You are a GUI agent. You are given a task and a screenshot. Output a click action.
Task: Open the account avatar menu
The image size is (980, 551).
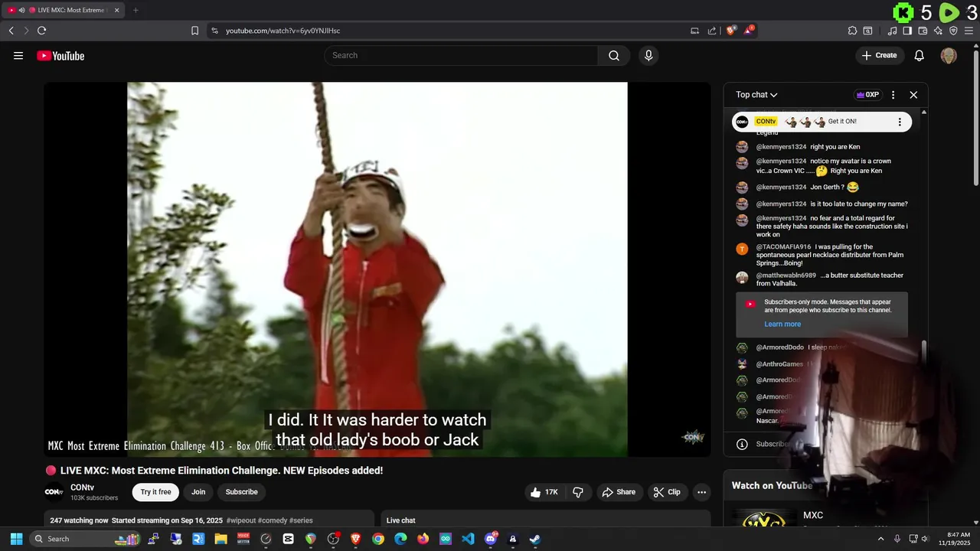tap(949, 55)
